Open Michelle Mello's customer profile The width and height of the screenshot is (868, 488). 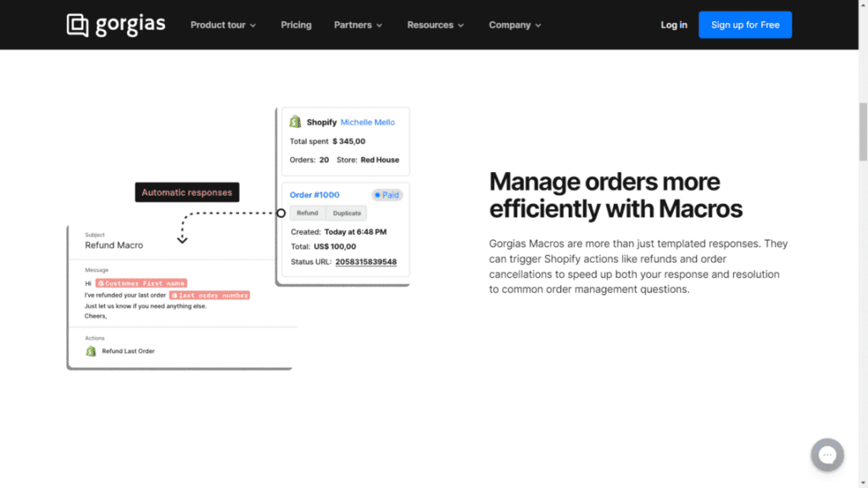tap(368, 121)
